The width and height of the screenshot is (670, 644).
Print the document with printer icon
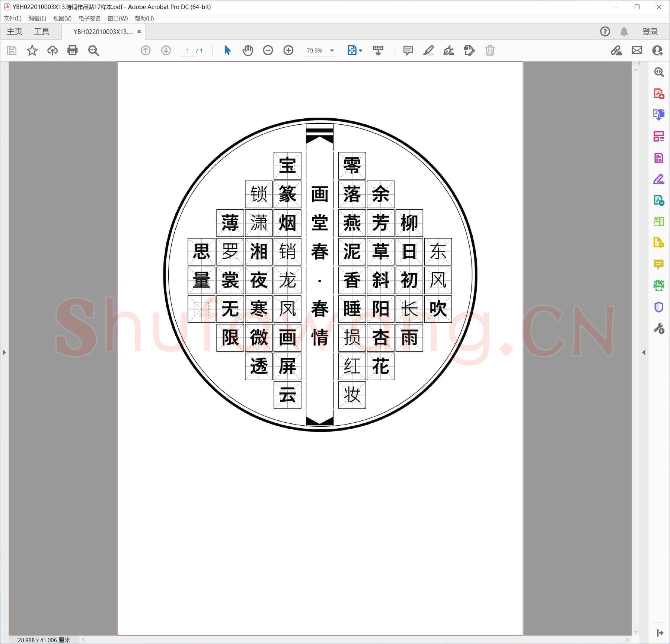73,50
